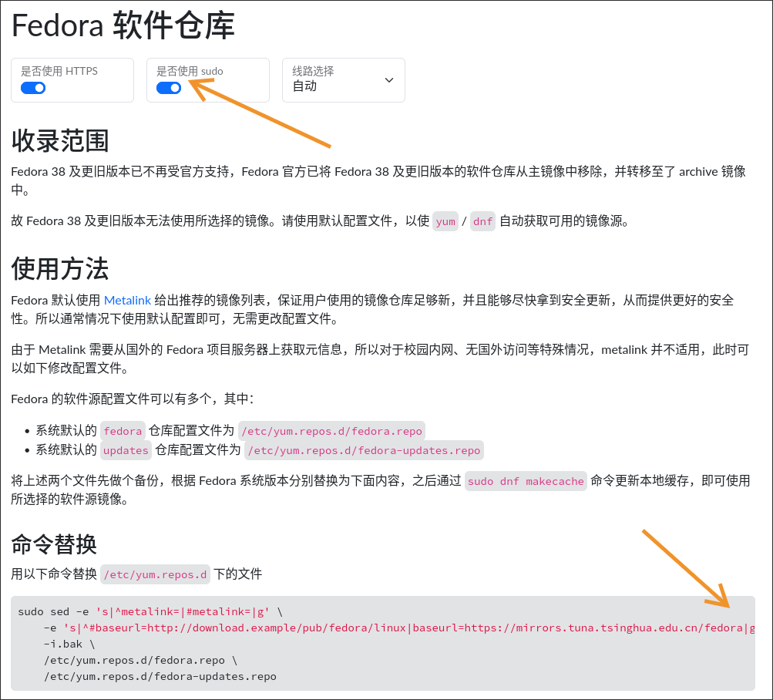Image resolution: width=773 pixels, height=700 pixels.
Task: Open the Metalink hyperlink
Action: [127, 300]
